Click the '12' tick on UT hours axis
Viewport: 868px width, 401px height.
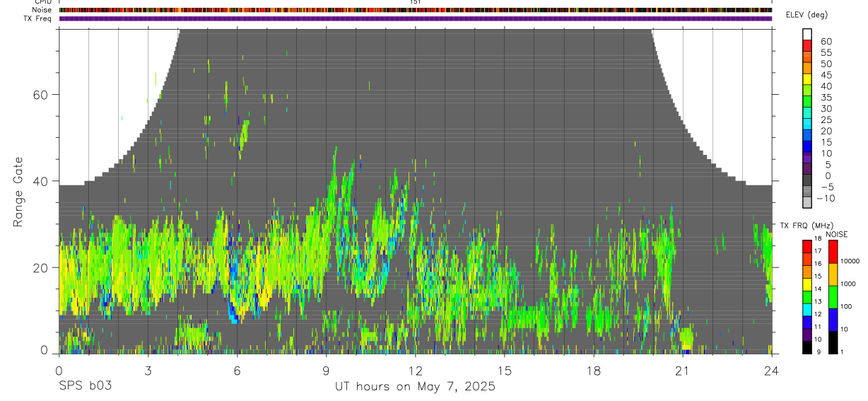(416, 370)
